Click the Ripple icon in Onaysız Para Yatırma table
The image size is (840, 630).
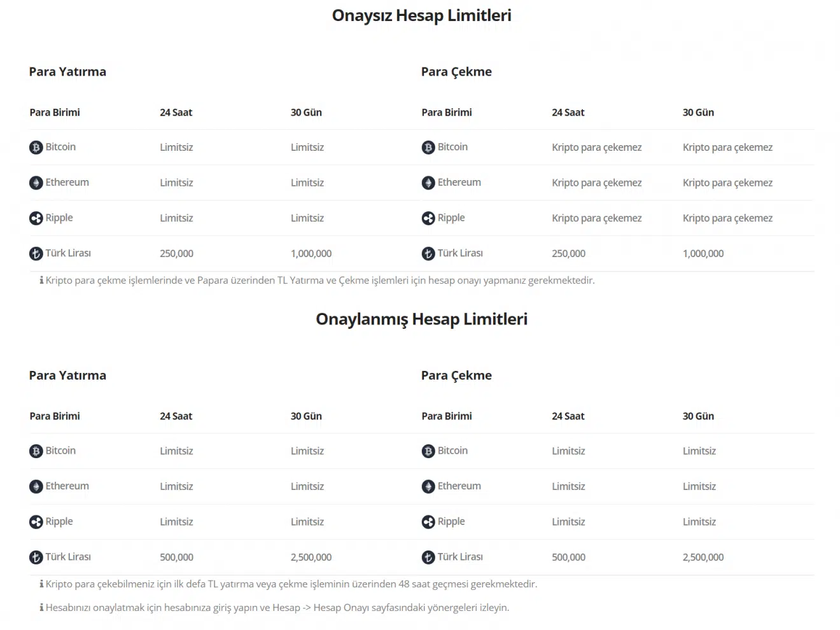point(36,218)
